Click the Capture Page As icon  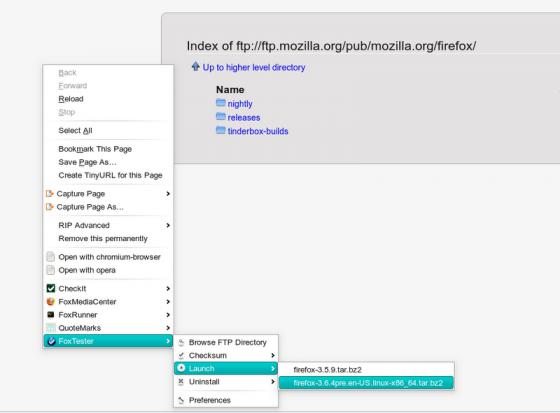point(50,207)
